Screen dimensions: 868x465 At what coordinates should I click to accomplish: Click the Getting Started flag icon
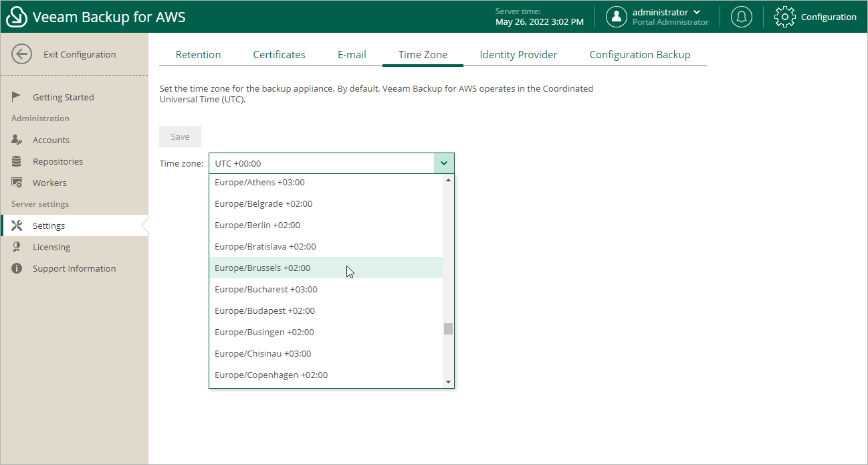tap(17, 97)
